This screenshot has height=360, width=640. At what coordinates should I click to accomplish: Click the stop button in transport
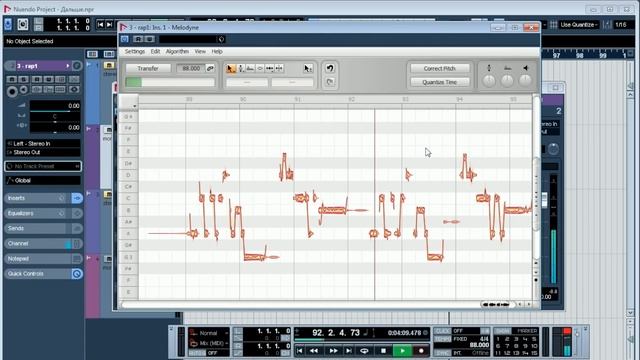tap(383, 351)
